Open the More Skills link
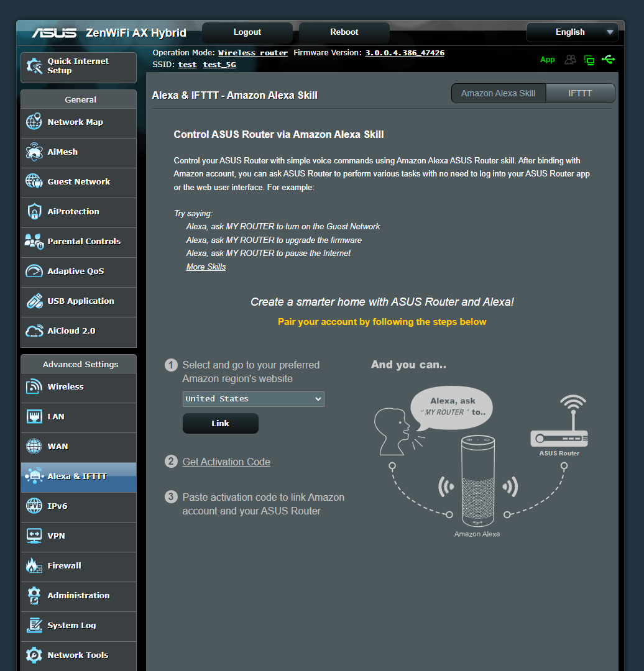Viewport: 644px width, 671px height. 205,267
